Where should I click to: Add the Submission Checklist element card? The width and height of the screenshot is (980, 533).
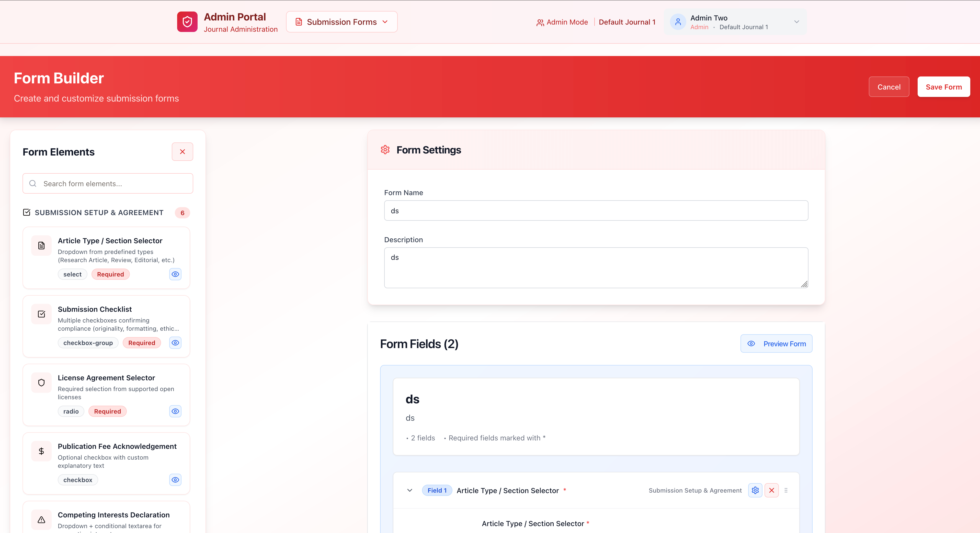coord(106,326)
